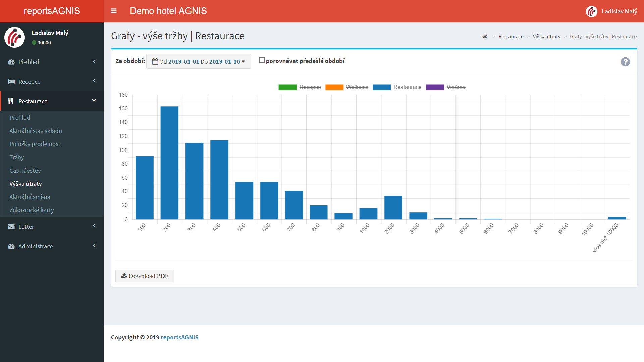Open Zákaznické karty submenu item

(x=32, y=210)
